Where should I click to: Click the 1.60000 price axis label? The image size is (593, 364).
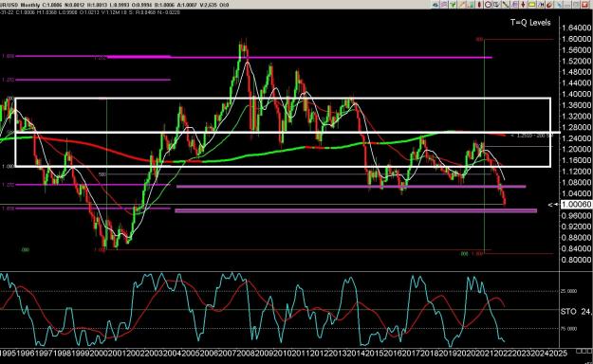click(577, 39)
